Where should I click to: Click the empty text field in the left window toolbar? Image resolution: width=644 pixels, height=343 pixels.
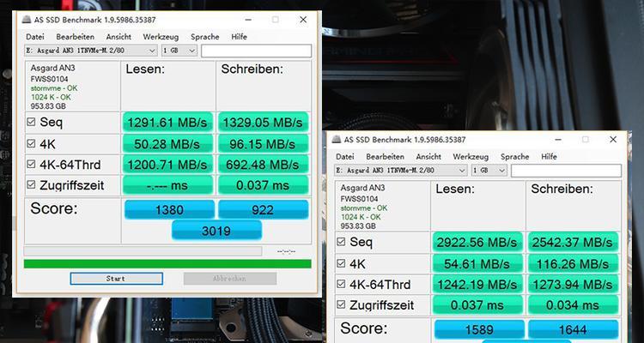(x=256, y=51)
